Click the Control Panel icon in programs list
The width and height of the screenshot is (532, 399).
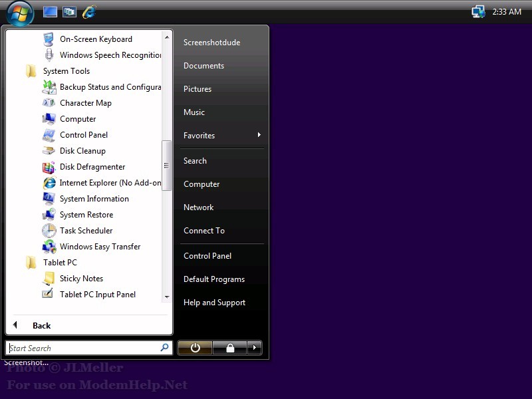(49, 135)
